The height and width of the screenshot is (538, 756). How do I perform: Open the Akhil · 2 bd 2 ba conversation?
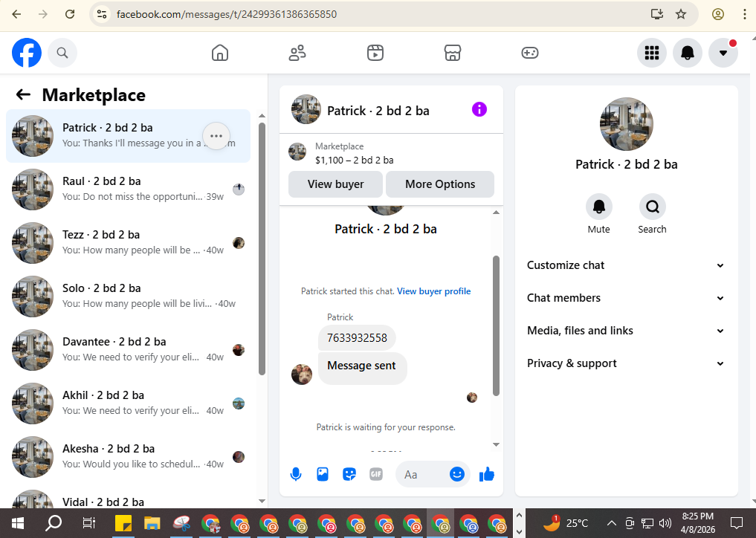[129, 403]
